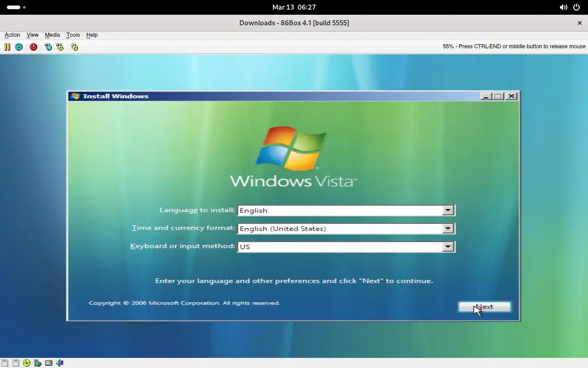The width and height of the screenshot is (588, 368).
Task: Minimize the Install Windows dialog
Action: pos(486,96)
